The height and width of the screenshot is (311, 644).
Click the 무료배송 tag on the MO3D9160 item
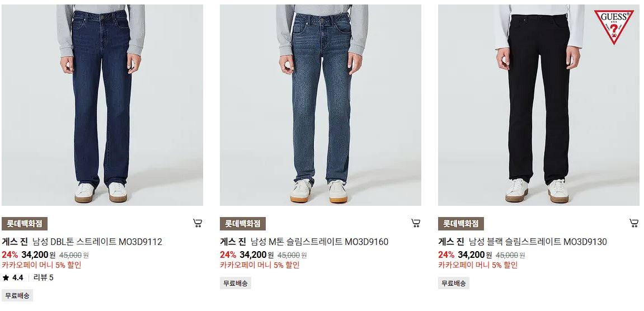pos(236,283)
